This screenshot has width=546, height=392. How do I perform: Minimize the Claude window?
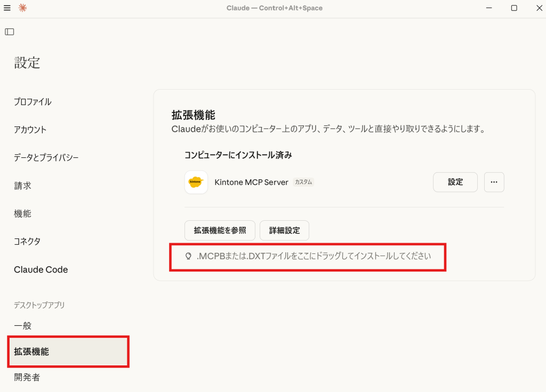point(489,7)
